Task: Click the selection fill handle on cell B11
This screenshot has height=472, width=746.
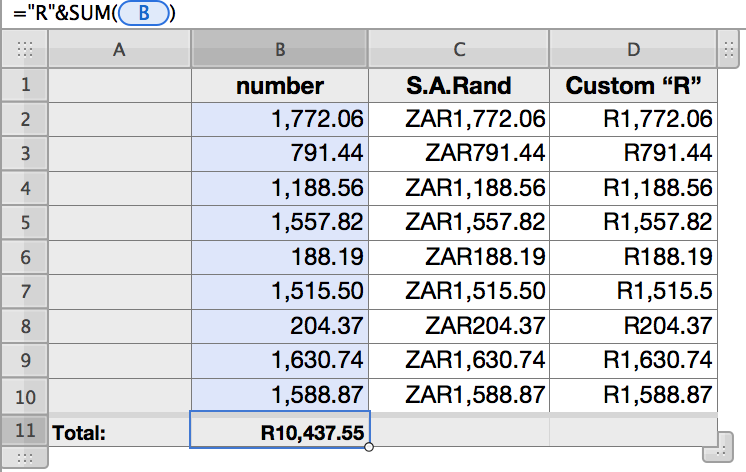Action: [370, 447]
